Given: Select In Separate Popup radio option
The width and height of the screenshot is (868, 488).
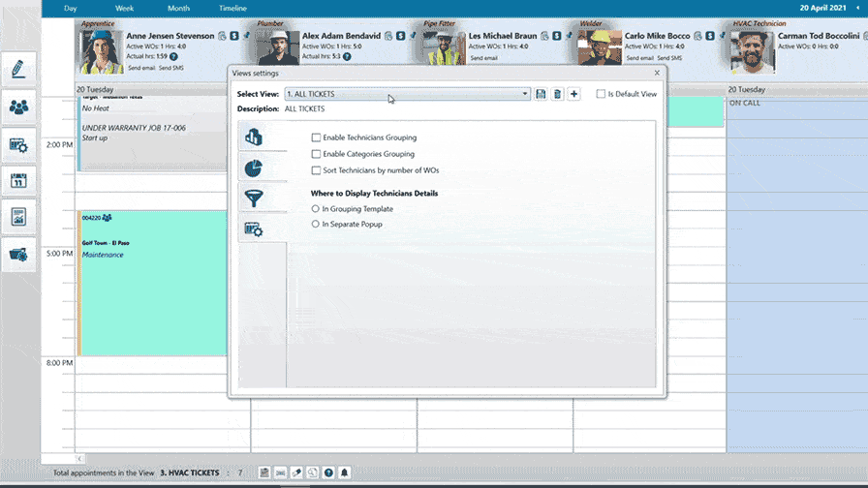Looking at the screenshot, I should pyautogui.click(x=316, y=224).
